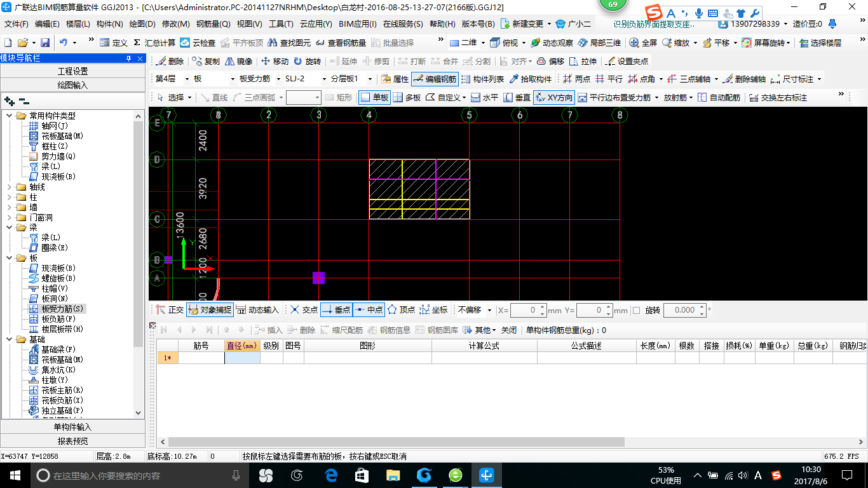Collapse the 常用构件类型 tree node
The image size is (868, 488).
click(10, 116)
